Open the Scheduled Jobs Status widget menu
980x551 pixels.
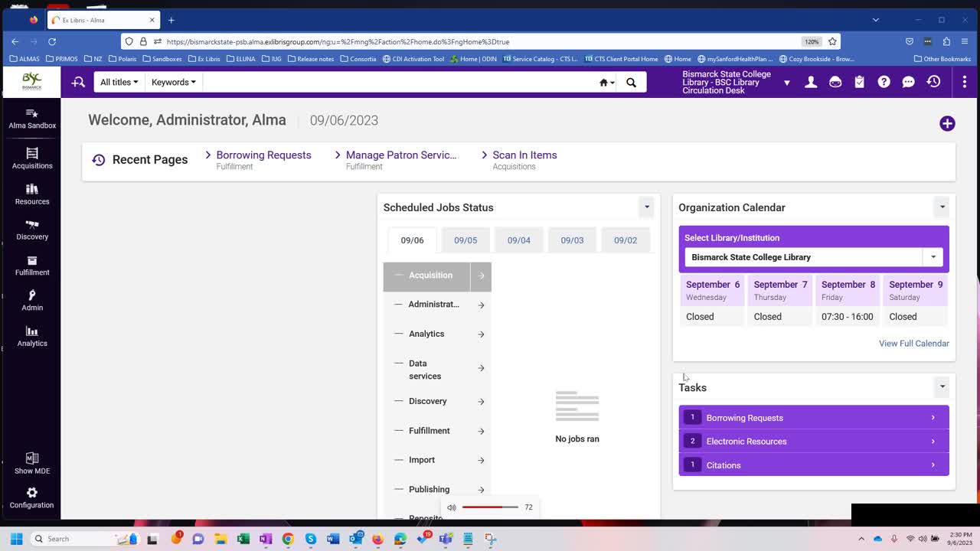[x=647, y=207]
